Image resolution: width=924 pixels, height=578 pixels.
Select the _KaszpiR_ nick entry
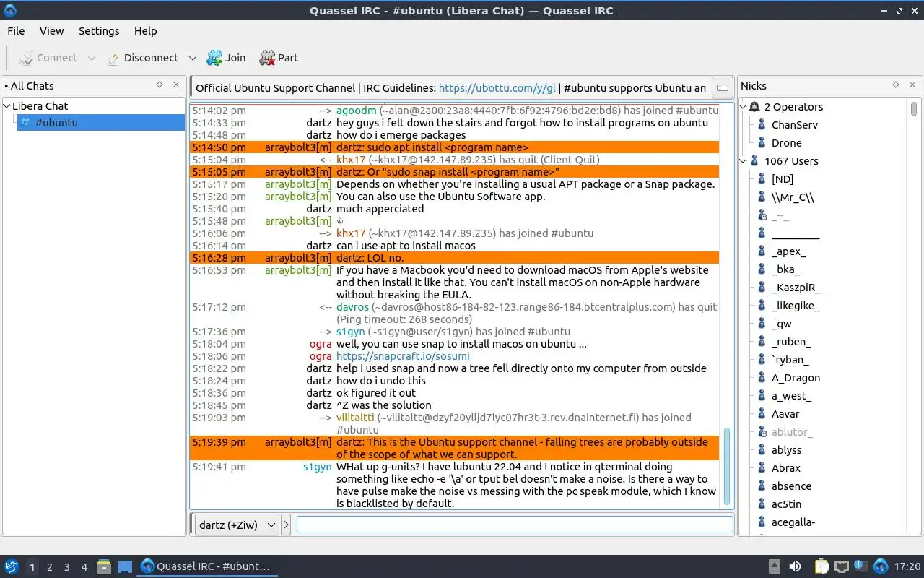click(796, 288)
